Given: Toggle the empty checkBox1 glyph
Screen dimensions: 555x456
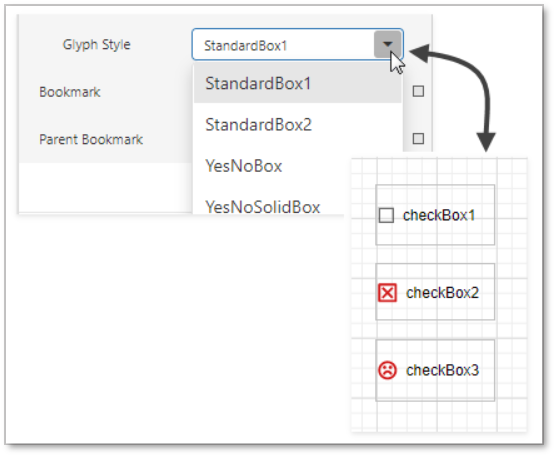Looking at the screenshot, I should [x=386, y=215].
